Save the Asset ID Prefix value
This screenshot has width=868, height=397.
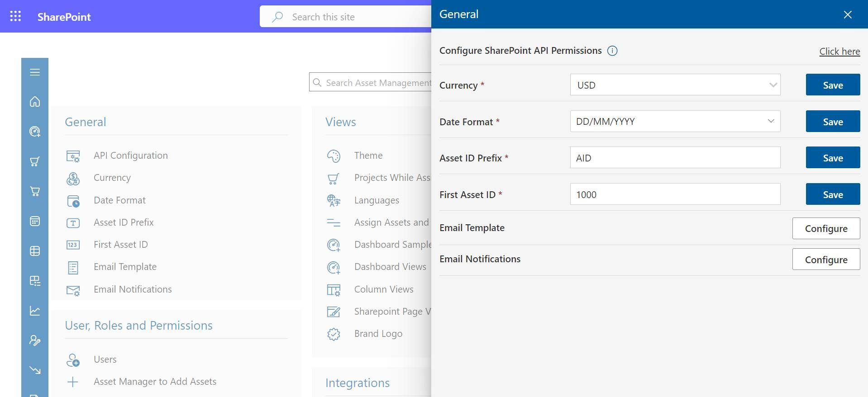coord(832,158)
